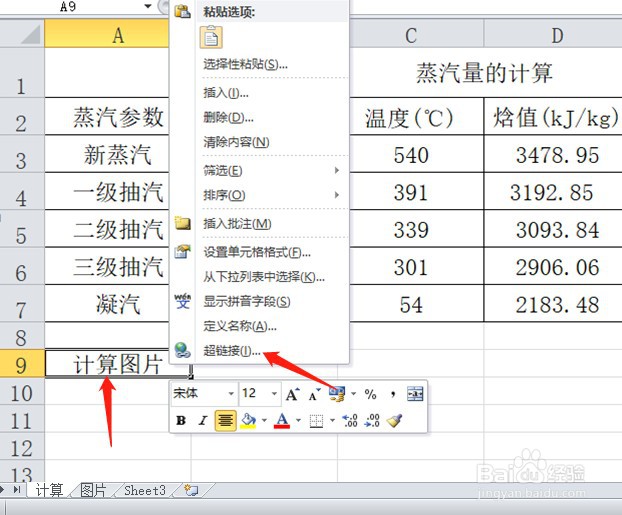The height and width of the screenshot is (515, 622).
Task: Select the format painter brush
Action: [394, 421]
